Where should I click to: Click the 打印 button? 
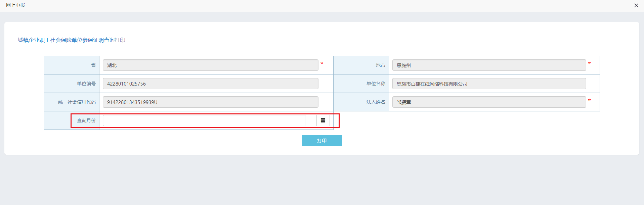(x=321, y=141)
